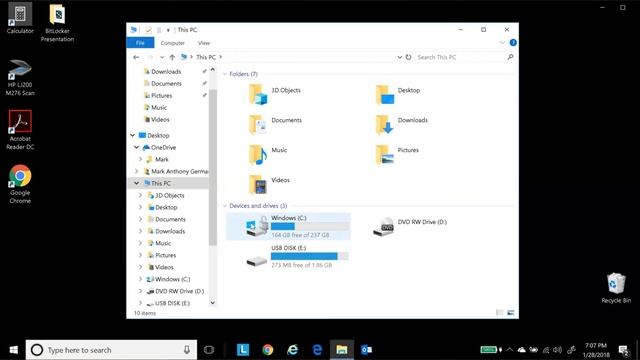Open the volume control in tray
Image resolution: width=640 pixels, height=360 pixels.
pyautogui.click(x=558, y=350)
